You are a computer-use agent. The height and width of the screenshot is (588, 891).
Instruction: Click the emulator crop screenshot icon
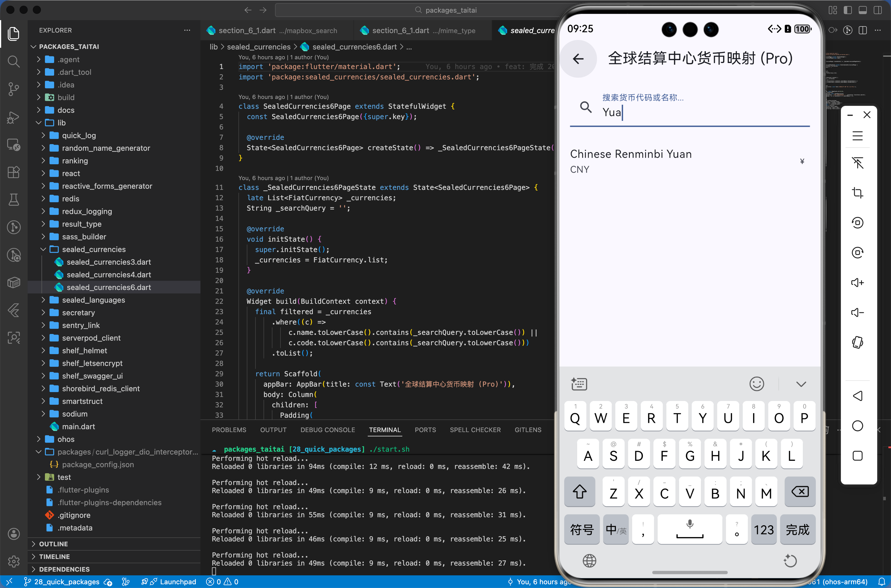click(857, 193)
